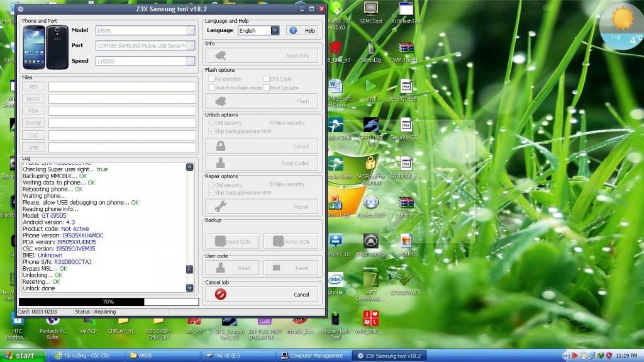
Task: Click the Read Info button
Action: (262, 55)
